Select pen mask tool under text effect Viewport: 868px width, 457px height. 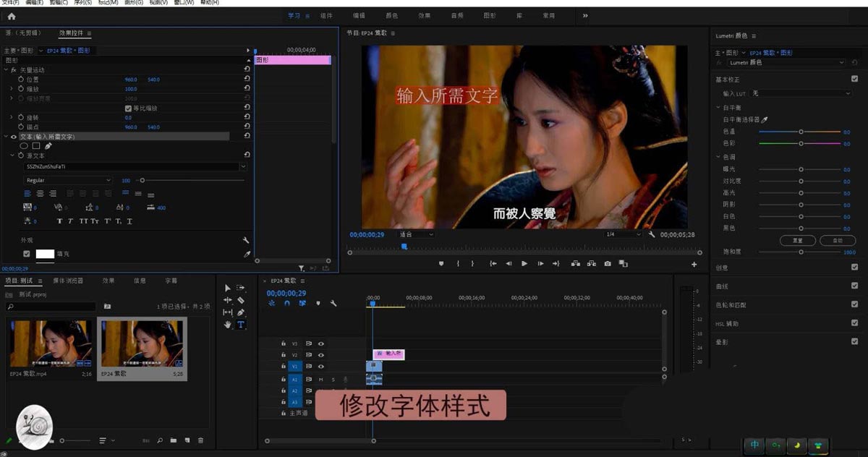point(48,145)
